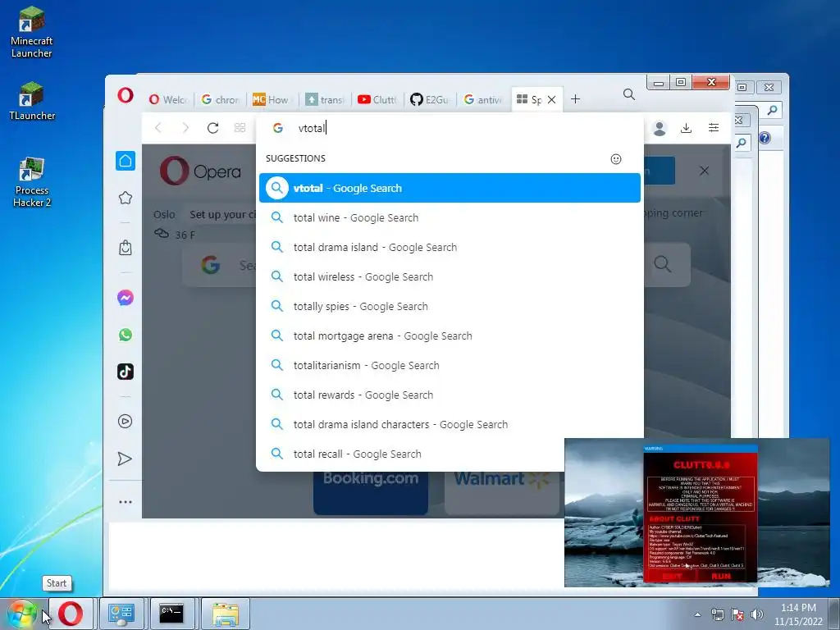The width and height of the screenshot is (840, 630).
Task: Select 'total drama island characters' suggestion
Action: point(450,424)
